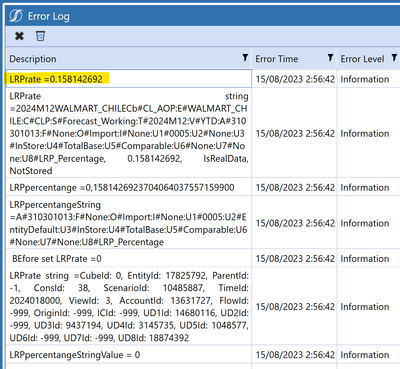Click the Error Log window title
The height and width of the screenshot is (369, 400).
pyautogui.click(x=49, y=16)
